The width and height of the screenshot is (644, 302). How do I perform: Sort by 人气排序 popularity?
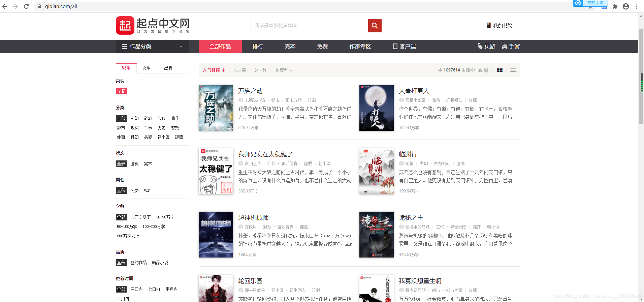(214, 70)
